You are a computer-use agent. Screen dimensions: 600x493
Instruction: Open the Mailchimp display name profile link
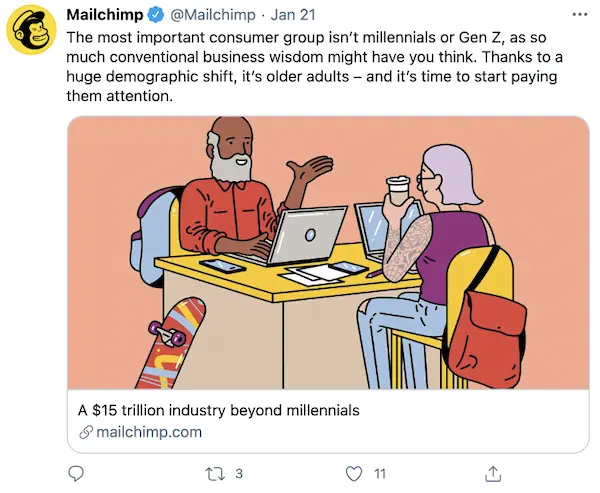point(104,16)
